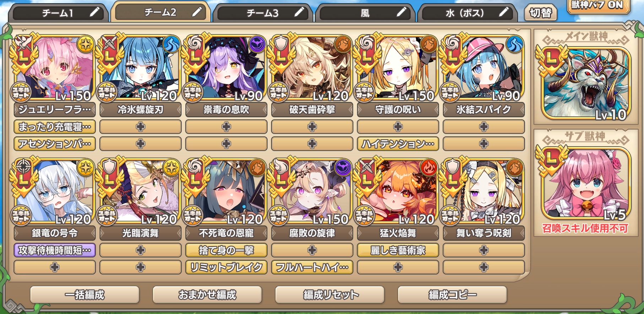Click the 切替 switch button
Viewport: 644px width, 314px height.
click(541, 13)
